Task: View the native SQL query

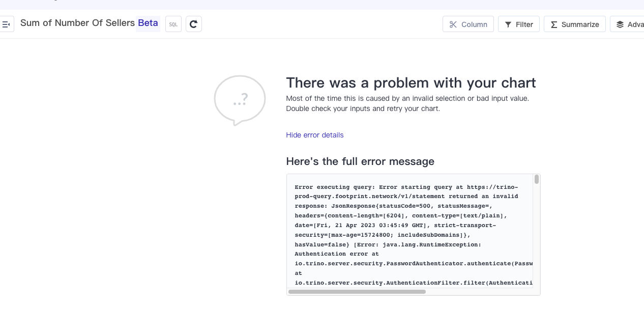Action: click(173, 24)
